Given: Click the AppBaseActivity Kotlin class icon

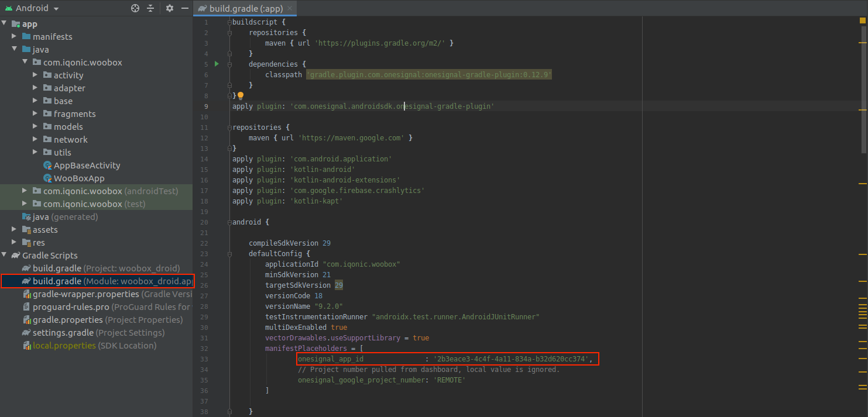Looking at the screenshot, I should pos(48,166).
